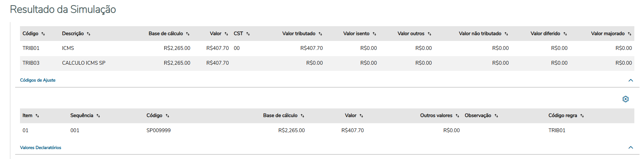644x159 pixels.
Task: Sort the top table by Código
Action: 43,34
